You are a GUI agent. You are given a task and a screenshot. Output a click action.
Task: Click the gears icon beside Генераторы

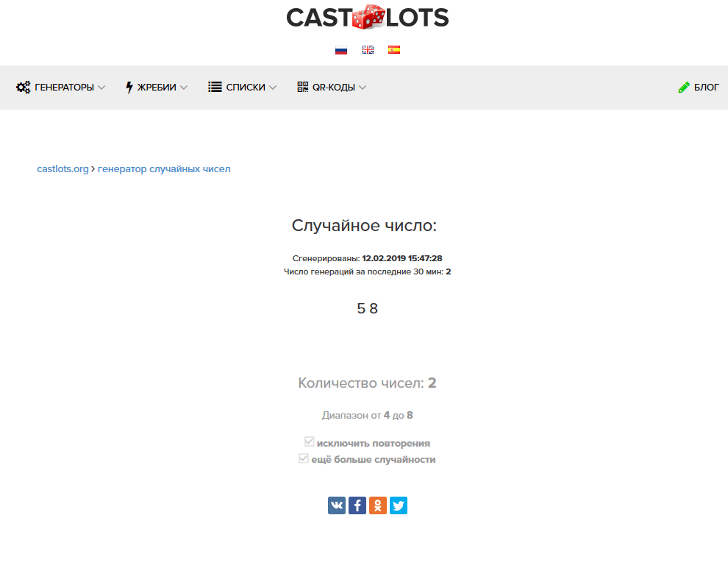point(24,88)
